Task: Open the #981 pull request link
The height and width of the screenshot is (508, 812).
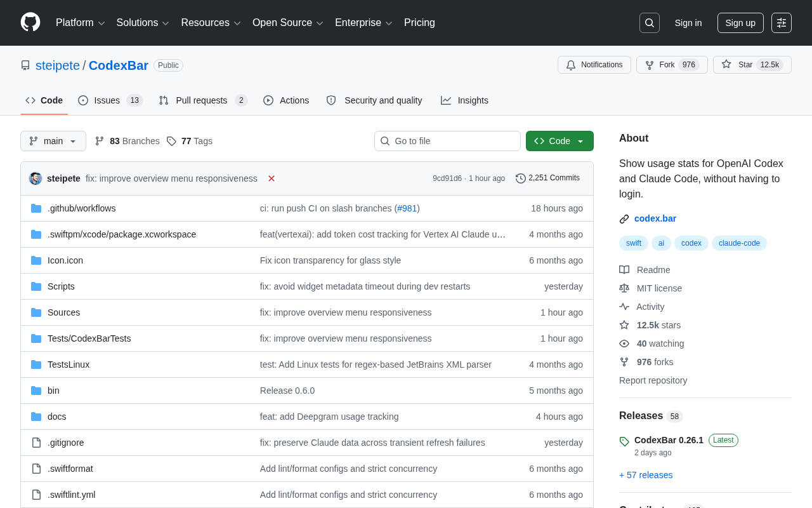Action: coord(407,208)
